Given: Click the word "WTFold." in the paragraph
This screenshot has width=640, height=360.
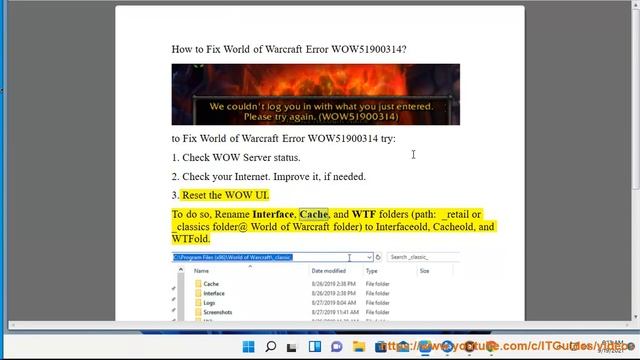Looking at the screenshot, I should coord(191,239).
